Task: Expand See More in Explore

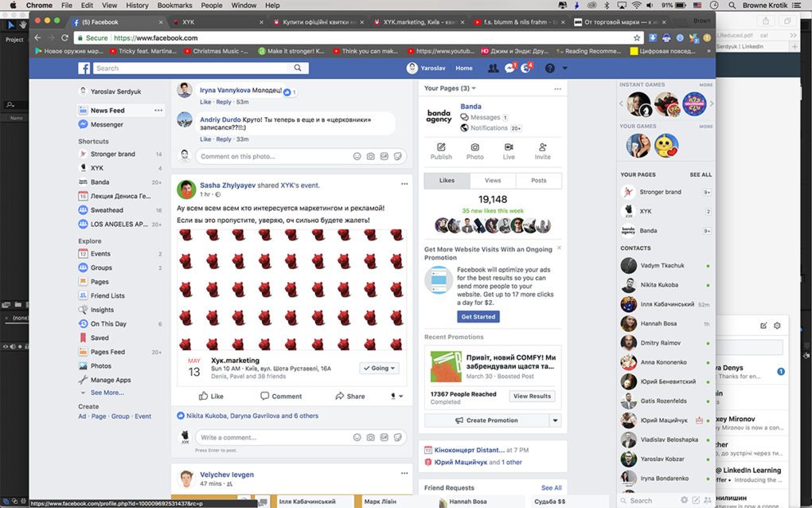Action: click(107, 393)
